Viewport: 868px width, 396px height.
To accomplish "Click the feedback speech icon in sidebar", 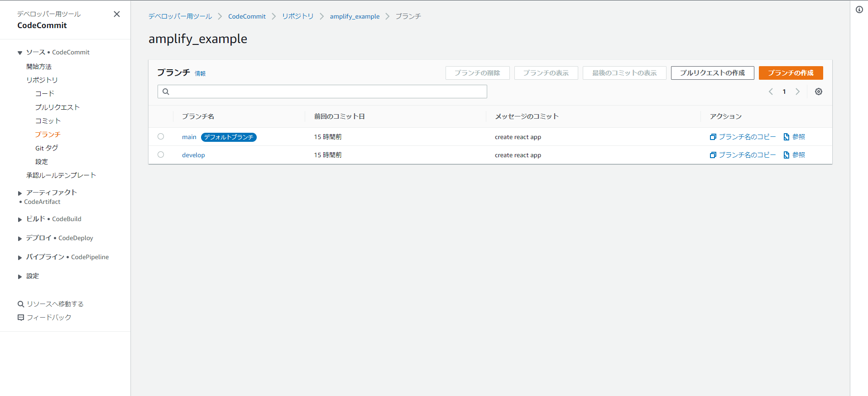I will pyautogui.click(x=21, y=318).
